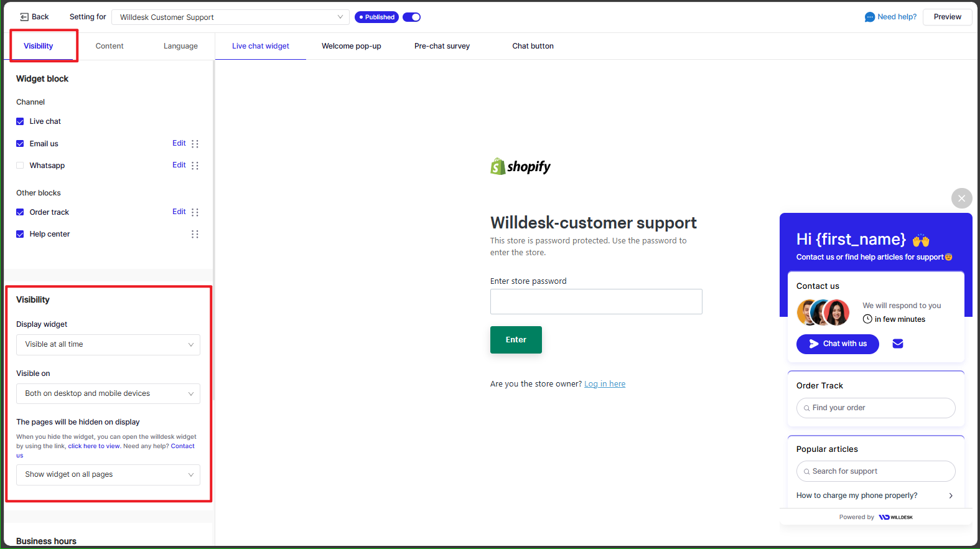Open 'How to charge my phone properly?' article

click(857, 495)
